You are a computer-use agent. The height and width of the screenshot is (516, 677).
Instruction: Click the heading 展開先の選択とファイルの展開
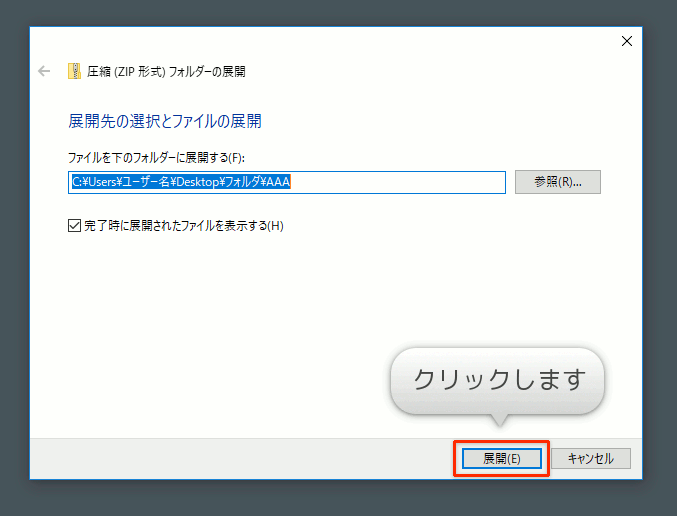click(165, 121)
